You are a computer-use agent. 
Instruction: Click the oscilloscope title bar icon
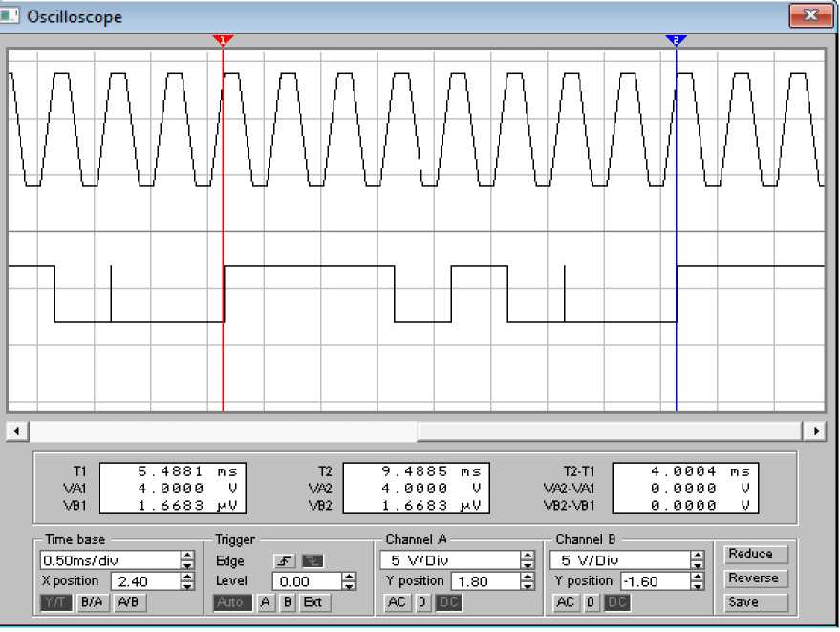(x=13, y=16)
